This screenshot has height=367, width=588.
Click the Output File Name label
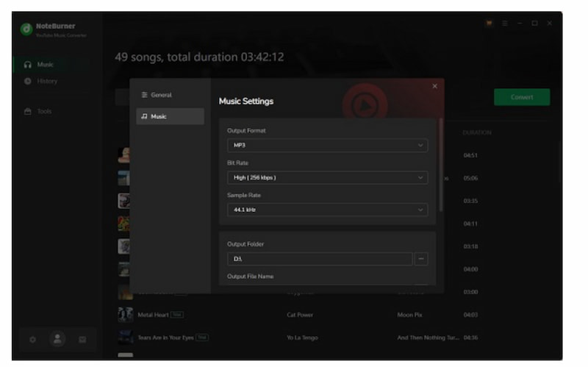coord(250,277)
